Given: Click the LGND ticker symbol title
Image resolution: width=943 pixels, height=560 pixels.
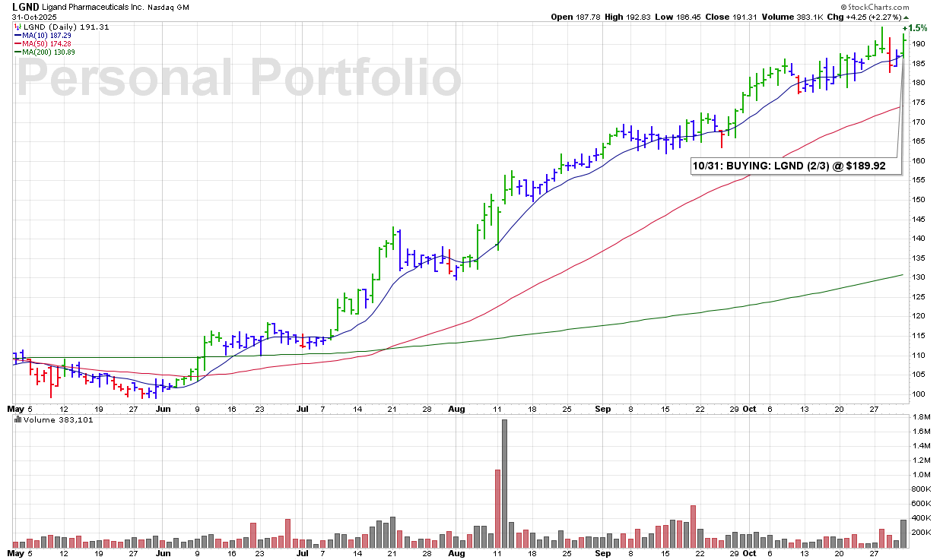Looking at the screenshot, I should click(27, 7).
